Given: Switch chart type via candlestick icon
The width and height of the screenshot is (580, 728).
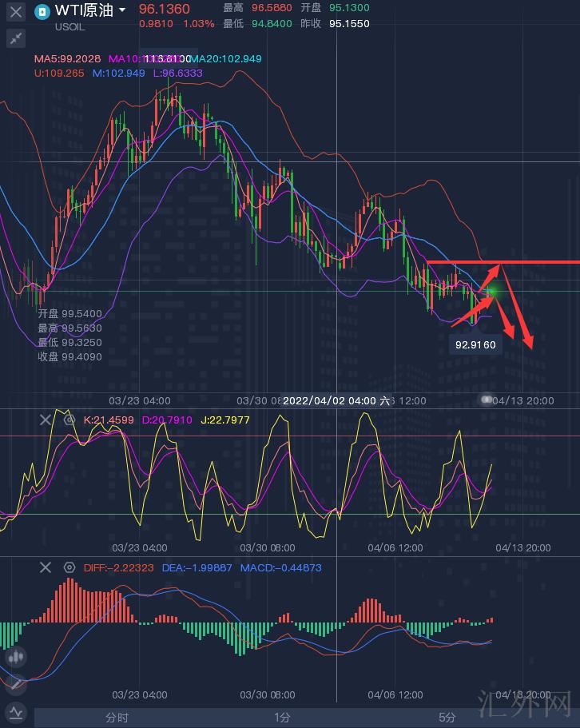Looking at the screenshot, I should click(x=16, y=657).
